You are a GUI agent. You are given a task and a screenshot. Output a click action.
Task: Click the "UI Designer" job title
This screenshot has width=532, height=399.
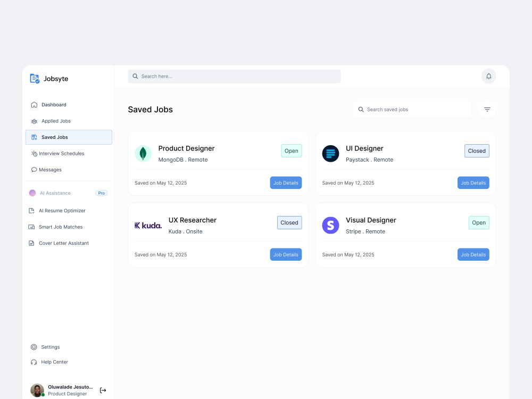(x=364, y=148)
